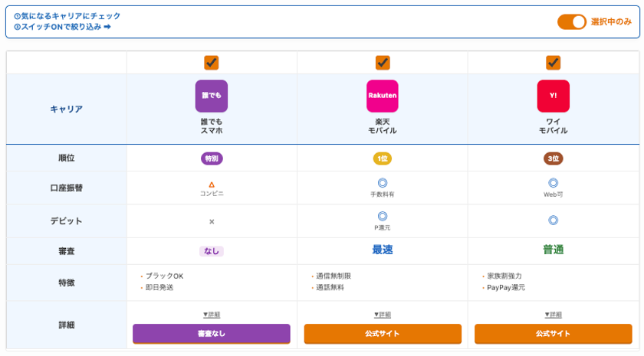Screen dimensions: 644x356
Task: Click the pink Rakuten Mobile logo
Action: tap(383, 96)
